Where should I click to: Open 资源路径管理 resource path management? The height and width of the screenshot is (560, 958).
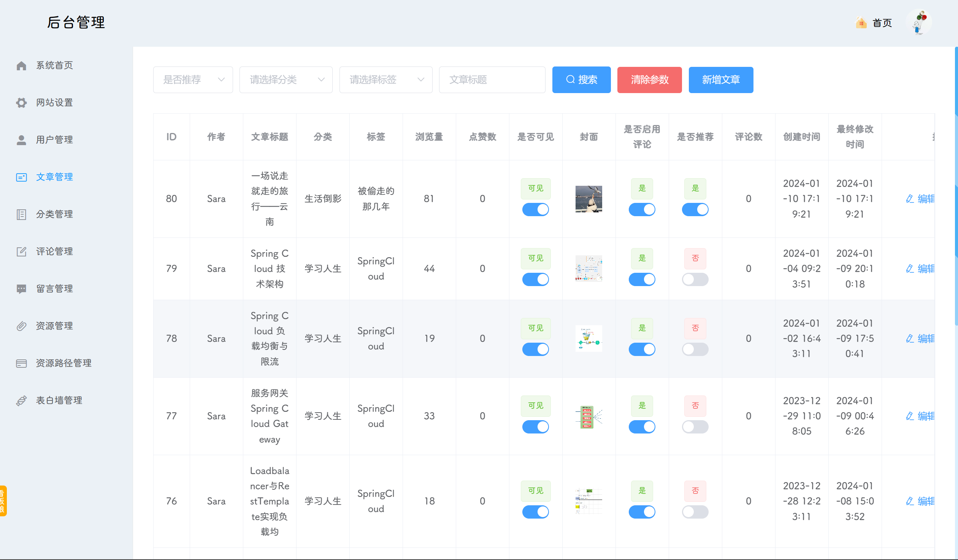63,363
